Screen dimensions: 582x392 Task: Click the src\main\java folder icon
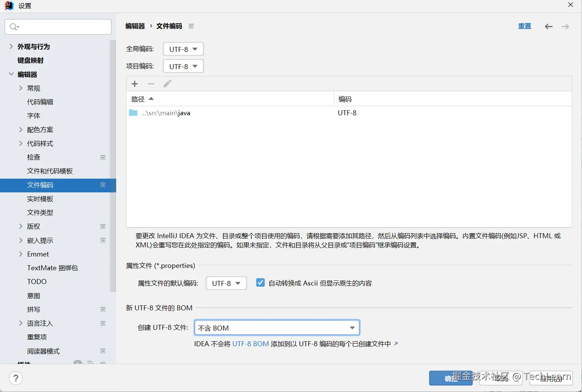(x=133, y=113)
